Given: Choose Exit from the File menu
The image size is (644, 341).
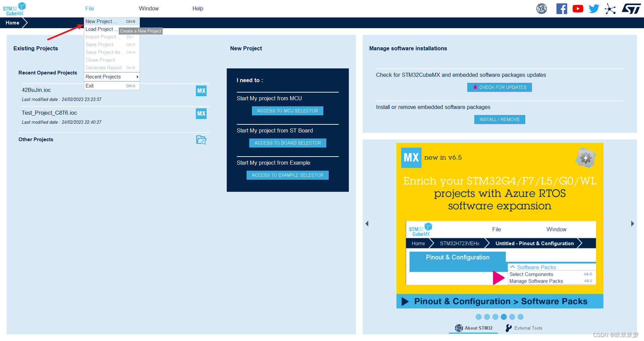Looking at the screenshot, I should [112, 86].
